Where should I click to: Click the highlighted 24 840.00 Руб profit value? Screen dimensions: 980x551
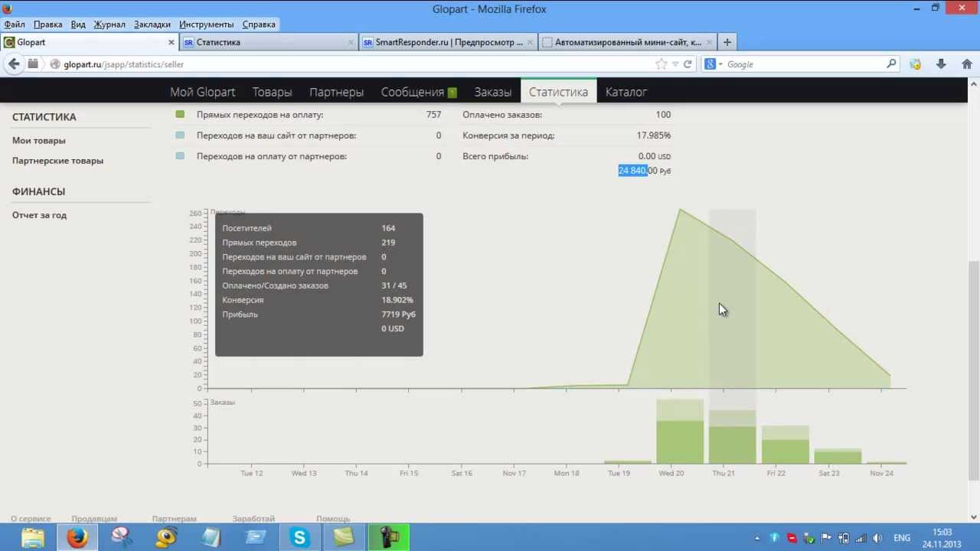pyautogui.click(x=645, y=171)
